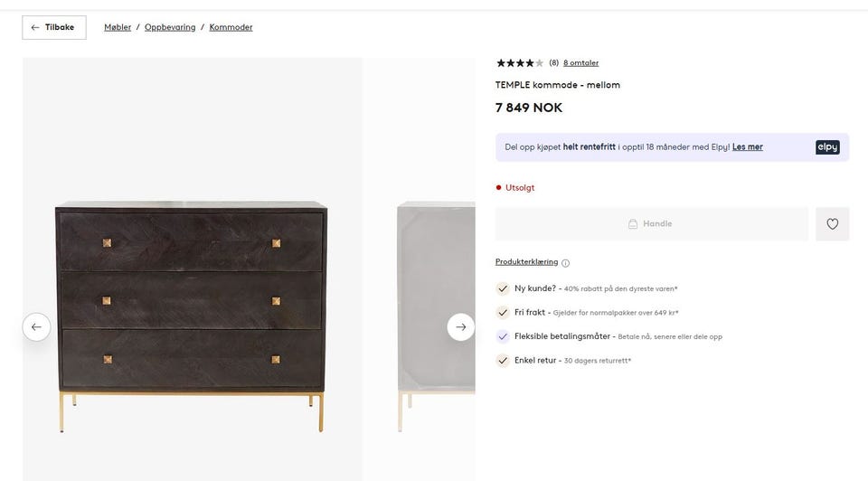The height and width of the screenshot is (481, 868).
Task: Click the checkmark next to Fri frakt
Action: (x=503, y=313)
